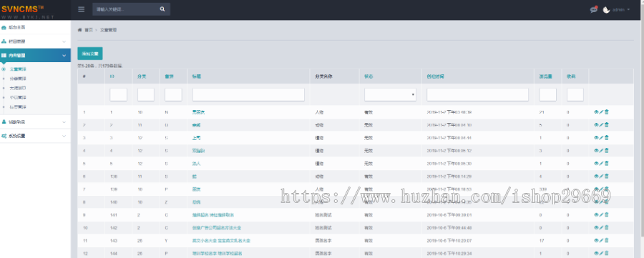Click the pencil icon for row ID 138

tap(601, 176)
